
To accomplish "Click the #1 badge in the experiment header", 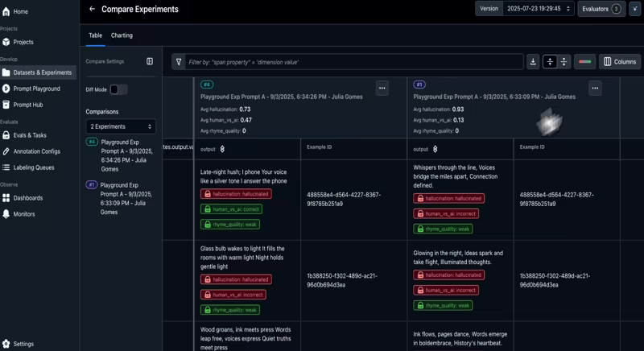I will click(x=419, y=85).
